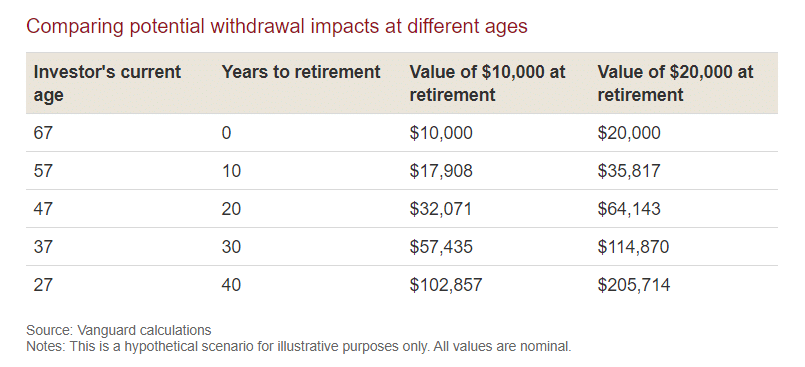Screen dimensions: 805x367
Task: Click the age 37 cell
Action: 43,247
